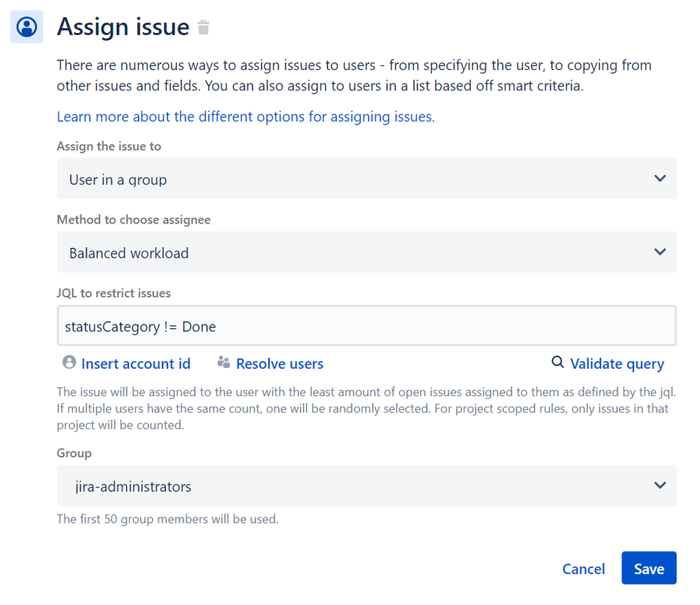700x605 pixels.
Task: Open the jira-administrators Group dropdown
Action: tap(366, 485)
